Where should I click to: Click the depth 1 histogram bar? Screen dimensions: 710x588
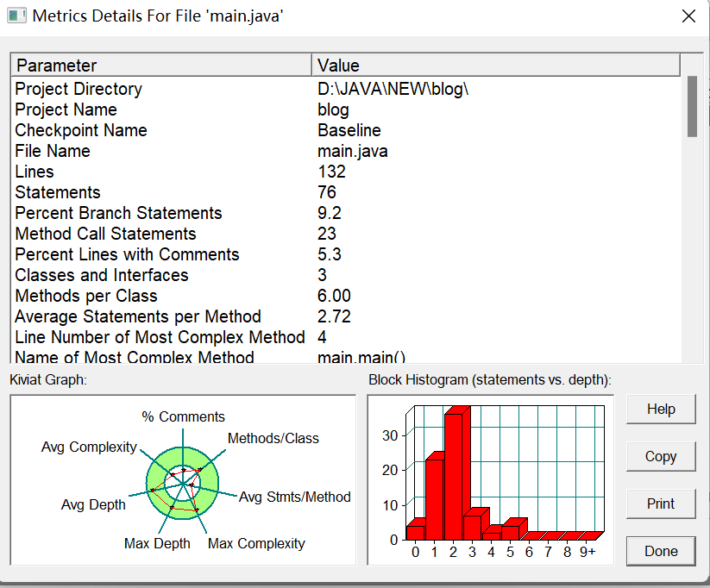pos(435,498)
